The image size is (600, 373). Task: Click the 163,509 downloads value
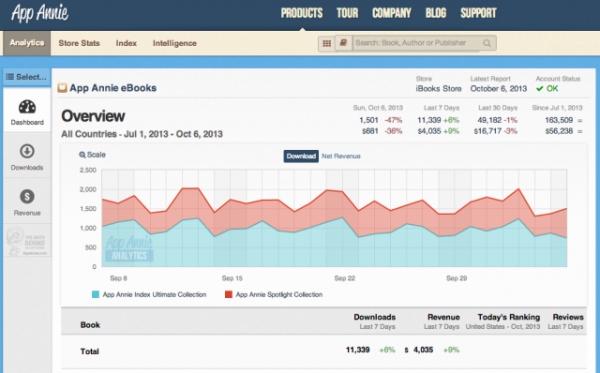point(559,120)
